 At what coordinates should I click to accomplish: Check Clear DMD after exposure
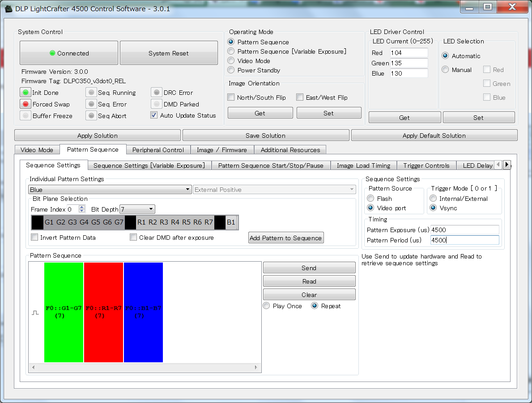point(133,237)
